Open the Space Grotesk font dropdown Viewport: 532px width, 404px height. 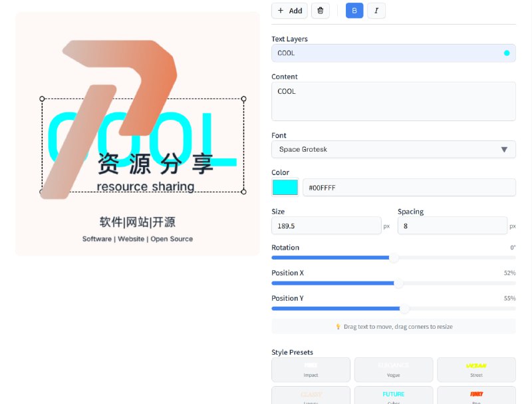394,149
